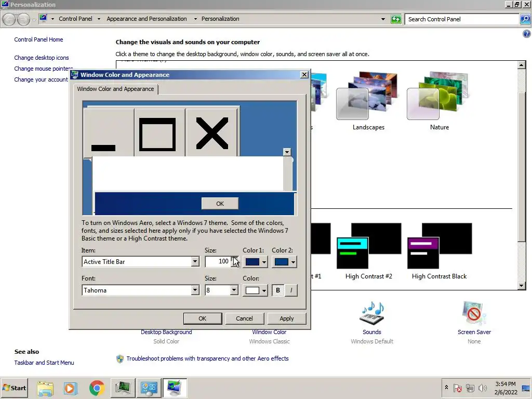Toggle Italic font style button

tap(291, 290)
